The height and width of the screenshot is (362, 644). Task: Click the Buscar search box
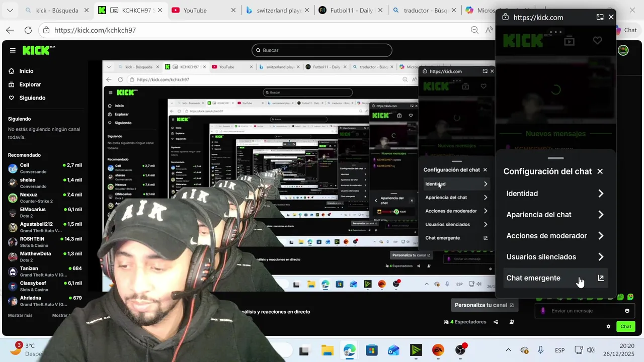[322, 50]
